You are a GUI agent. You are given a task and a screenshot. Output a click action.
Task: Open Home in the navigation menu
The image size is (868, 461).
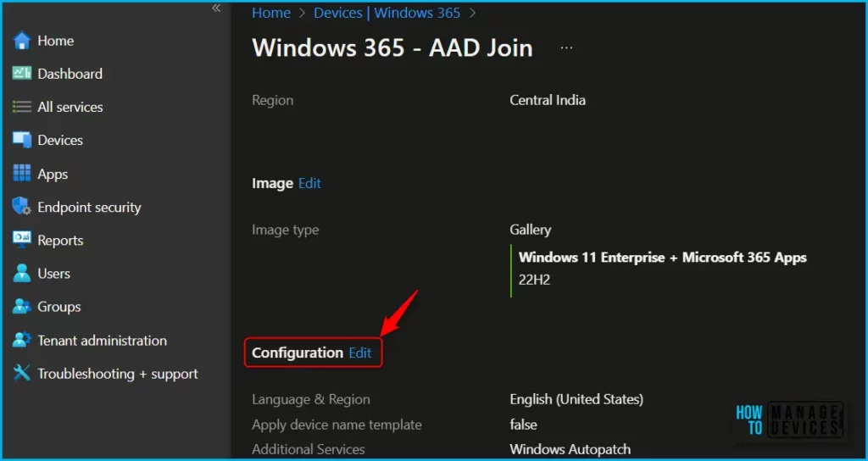pos(55,41)
